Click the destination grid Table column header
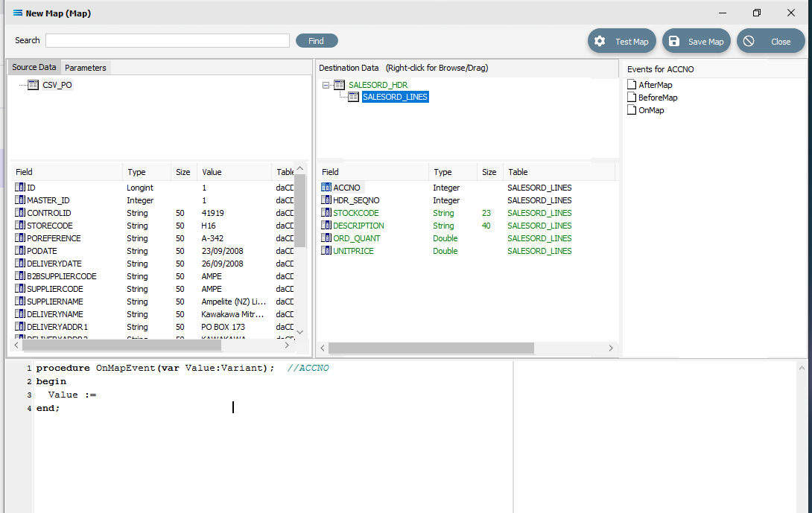Image resolution: width=812 pixels, height=513 pixels. click(559, 172)
